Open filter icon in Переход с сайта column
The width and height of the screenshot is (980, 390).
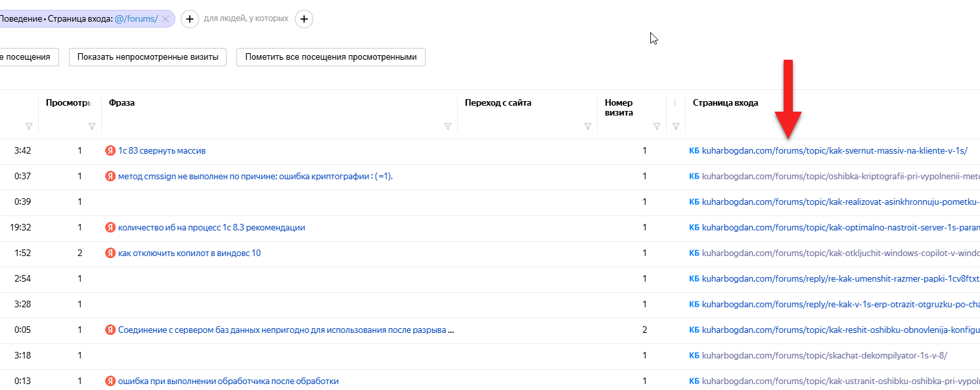(x=588, y=127)
